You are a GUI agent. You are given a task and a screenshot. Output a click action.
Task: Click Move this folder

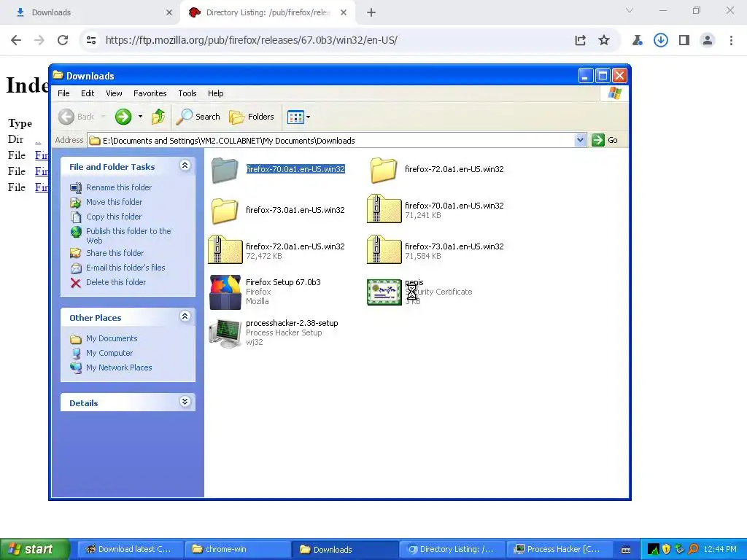click(114, 202)
